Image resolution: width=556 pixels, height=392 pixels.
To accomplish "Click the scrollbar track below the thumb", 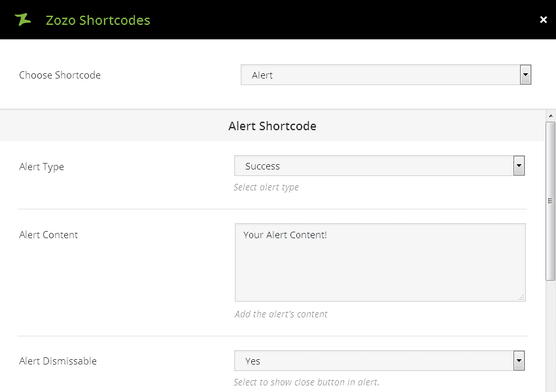I will (550, 334).
